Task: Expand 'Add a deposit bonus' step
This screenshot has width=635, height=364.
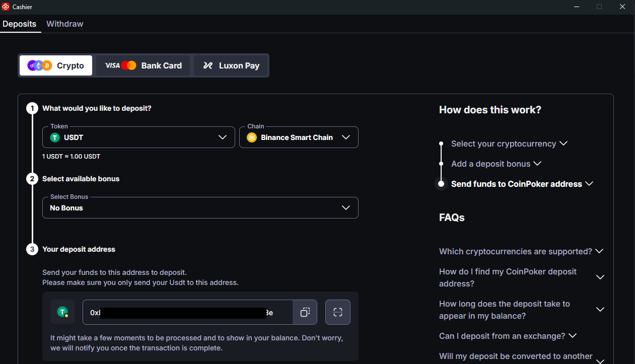Action: coord(496,164)
